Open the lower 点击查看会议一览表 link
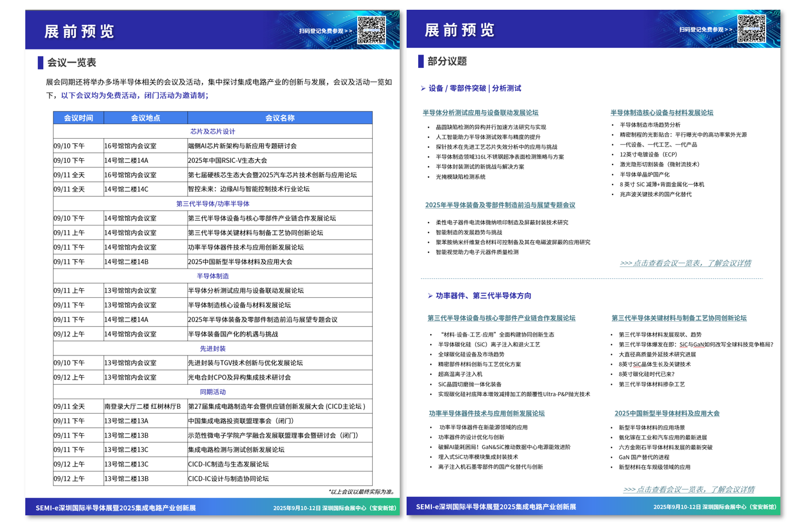 [689, 489]
